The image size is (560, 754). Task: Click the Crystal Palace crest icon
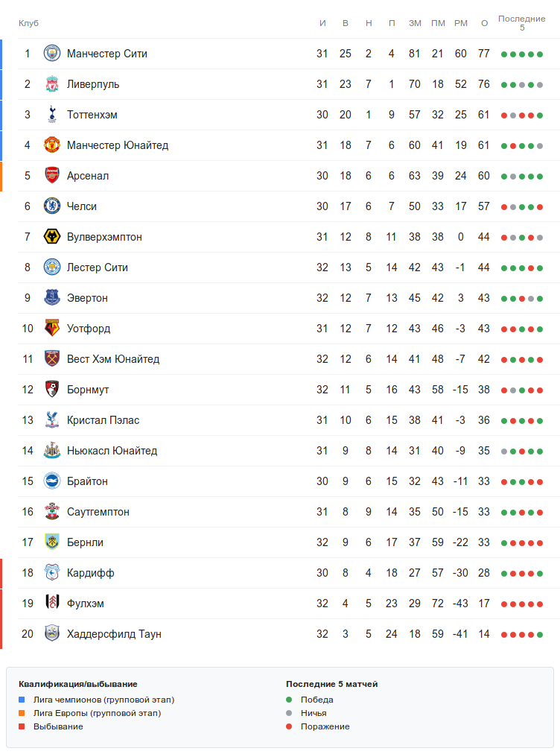[51, 420]
